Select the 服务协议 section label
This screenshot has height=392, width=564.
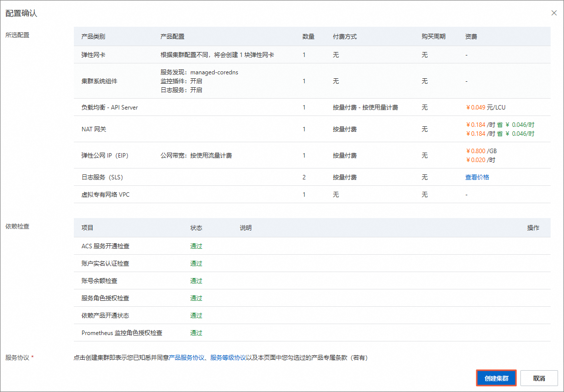(17, 357)
